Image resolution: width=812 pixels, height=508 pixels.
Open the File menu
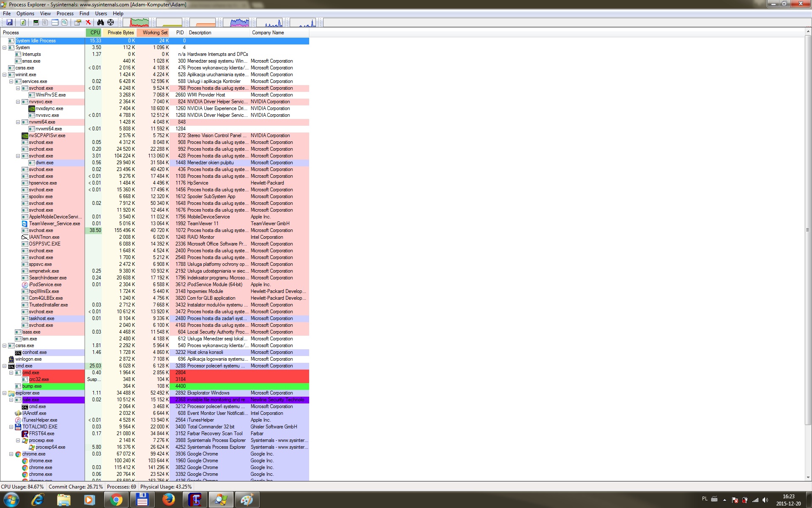pyautogui.click(x=7, y=14)
